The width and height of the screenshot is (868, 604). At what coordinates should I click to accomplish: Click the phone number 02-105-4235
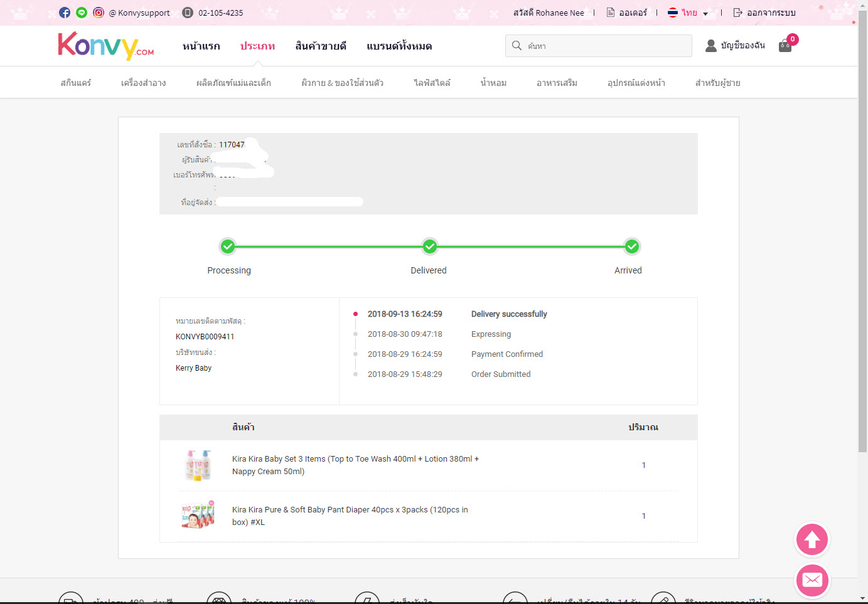pos(221,13)
